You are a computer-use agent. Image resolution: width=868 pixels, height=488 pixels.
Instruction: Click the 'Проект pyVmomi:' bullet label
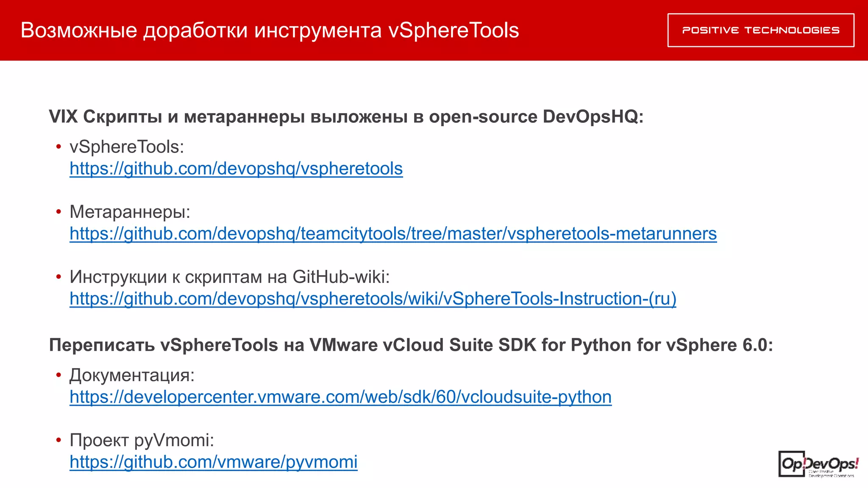pyautogui.click(x=142, y=440)
